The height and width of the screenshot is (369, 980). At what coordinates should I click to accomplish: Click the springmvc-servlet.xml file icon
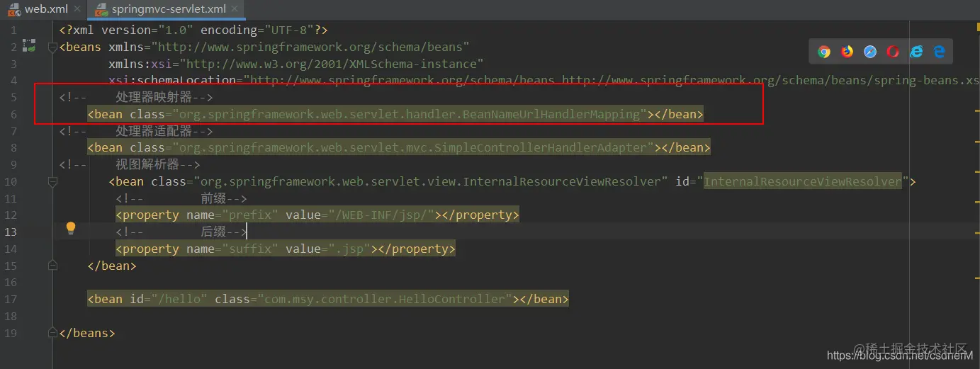tap(102, 9)
